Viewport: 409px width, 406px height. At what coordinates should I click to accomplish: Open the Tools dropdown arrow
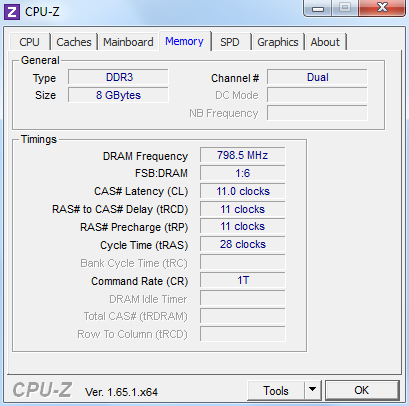click(x=312, y=390)
